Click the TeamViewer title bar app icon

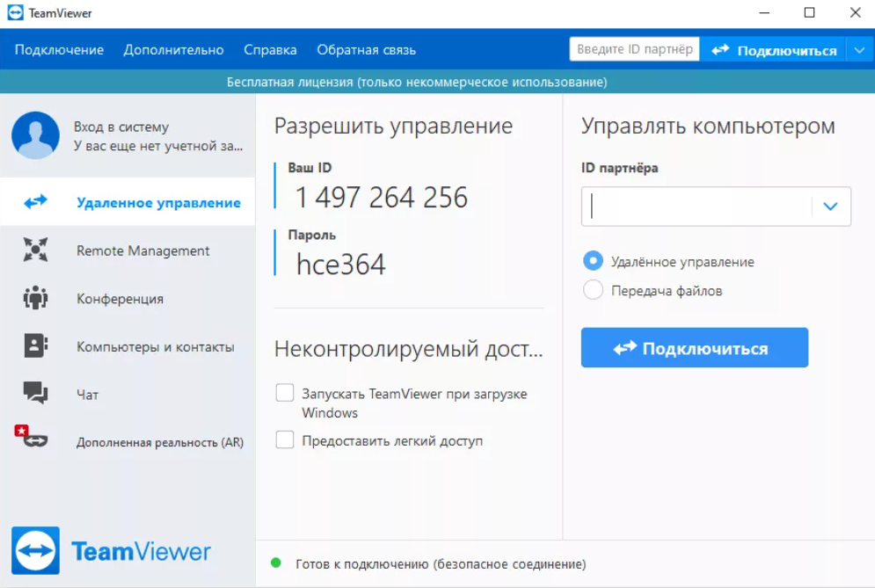(x=16, y=12)
